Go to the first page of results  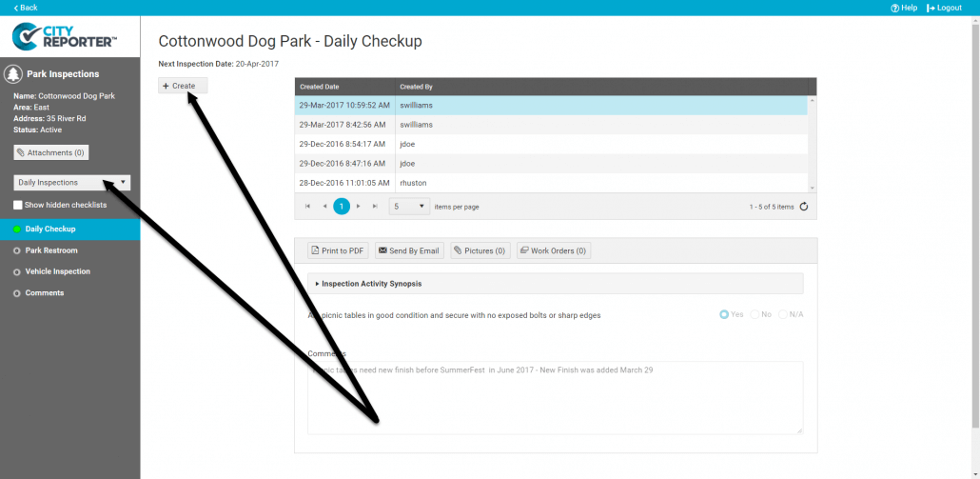(x=307, y=207)
